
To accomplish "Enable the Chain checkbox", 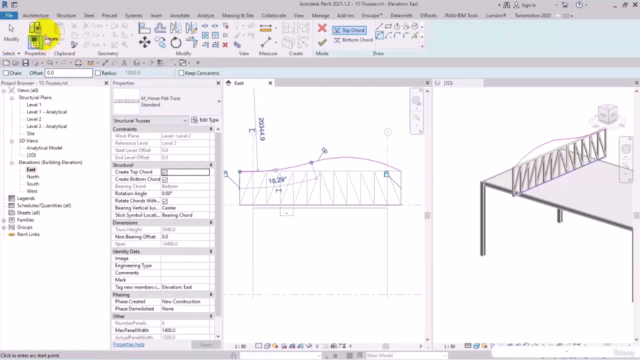I will click(6, 73).
